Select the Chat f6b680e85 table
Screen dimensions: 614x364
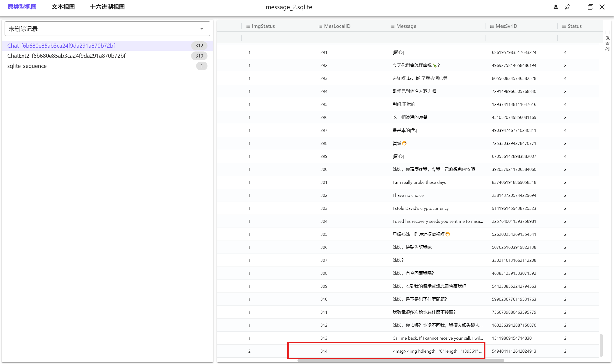(x=61, y=46)
